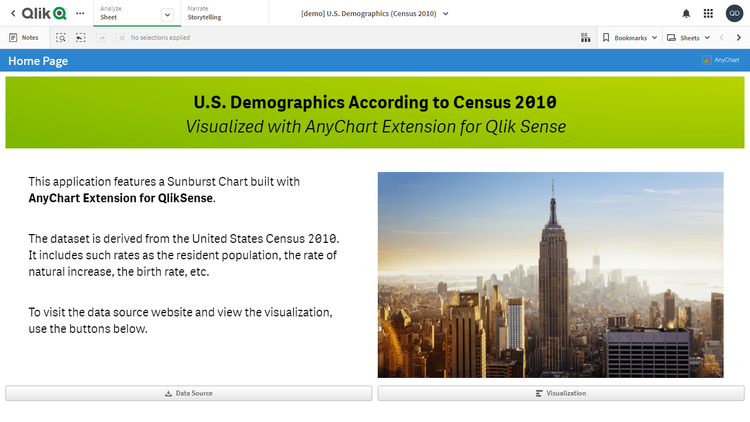Open the three-dot navigation menu
The width and height of the screenshot is (750, 422).
[80, 13]
